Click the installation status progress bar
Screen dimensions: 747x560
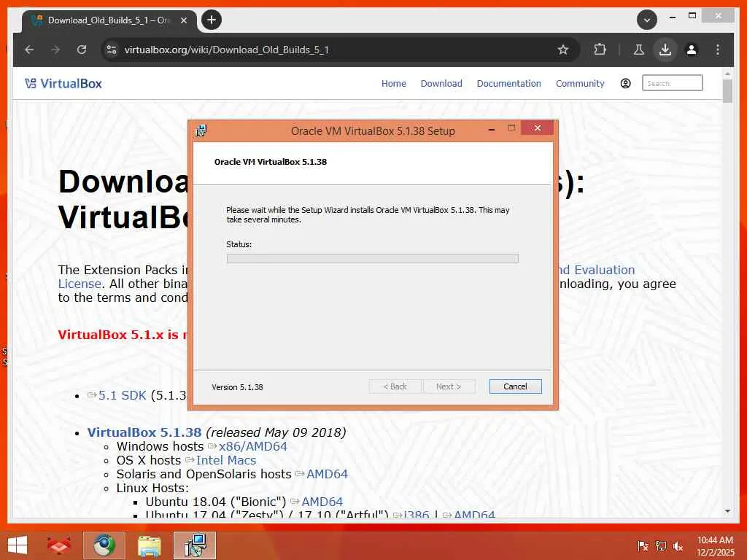[x=373, y=259]
